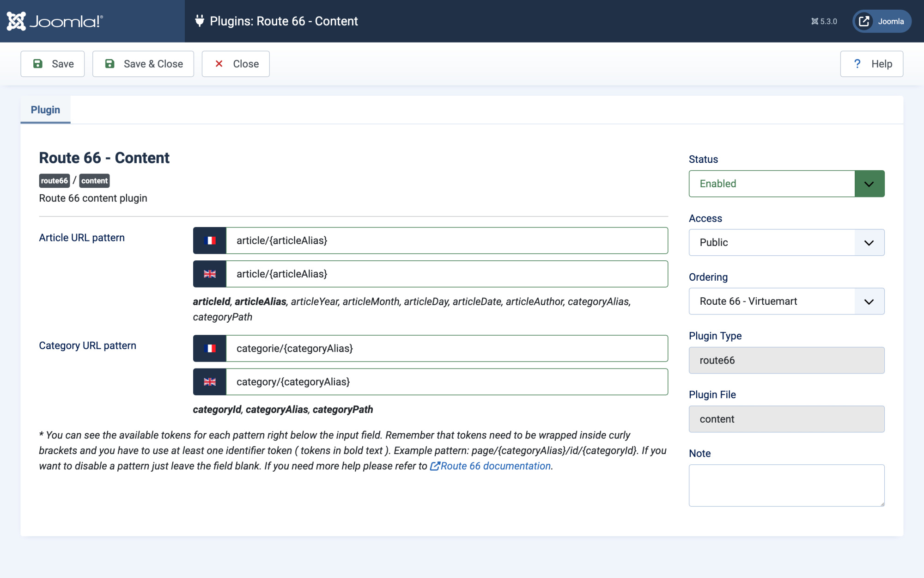This screenshot has height=578, width=924.
Task: Focus the English Article URL pattern field
Action: 447,274
